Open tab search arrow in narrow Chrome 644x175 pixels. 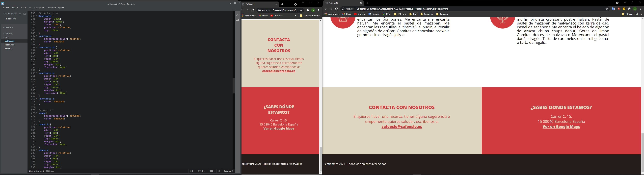pyautogui.click(x=296, y=4)
